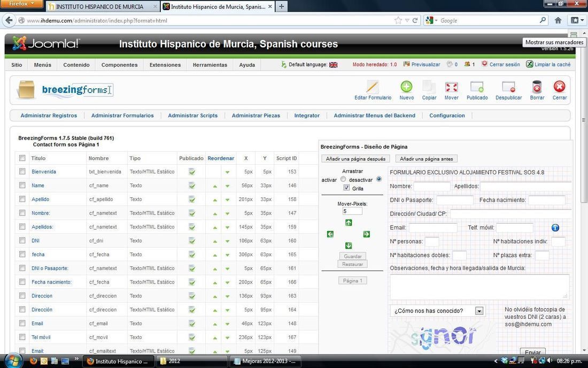Select the activar drag radio button

click(343, 179)
